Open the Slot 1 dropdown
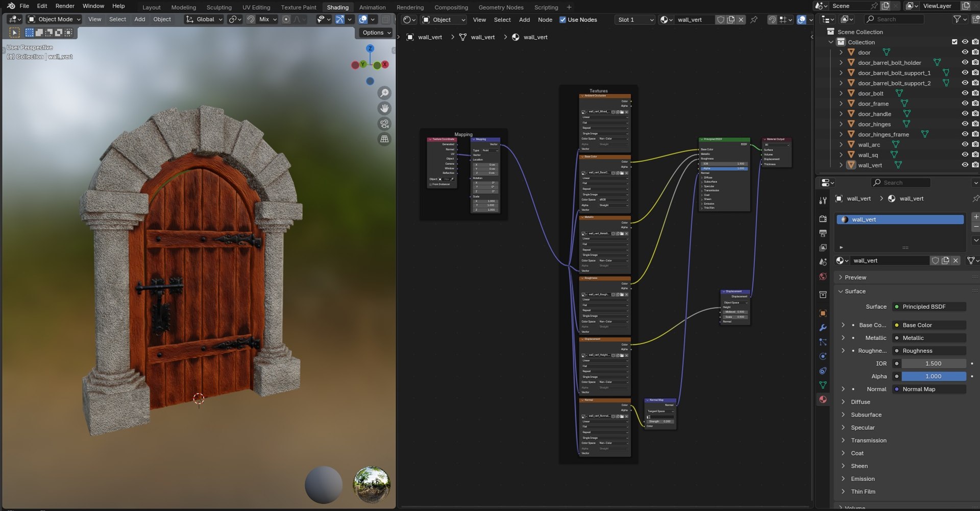Viewport: 980px width, 511px height. (635, 20)
